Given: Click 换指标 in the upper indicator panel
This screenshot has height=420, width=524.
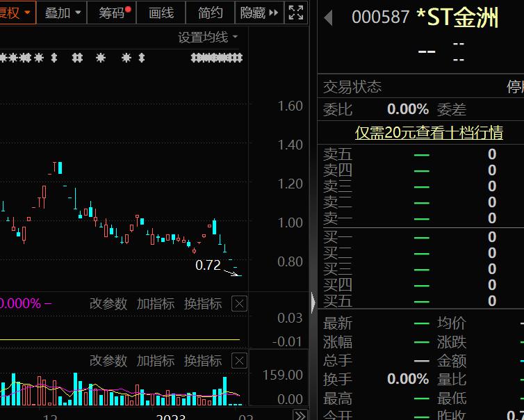Looking at the screenshot, I should pyautogui.click(x=202, y=304).
